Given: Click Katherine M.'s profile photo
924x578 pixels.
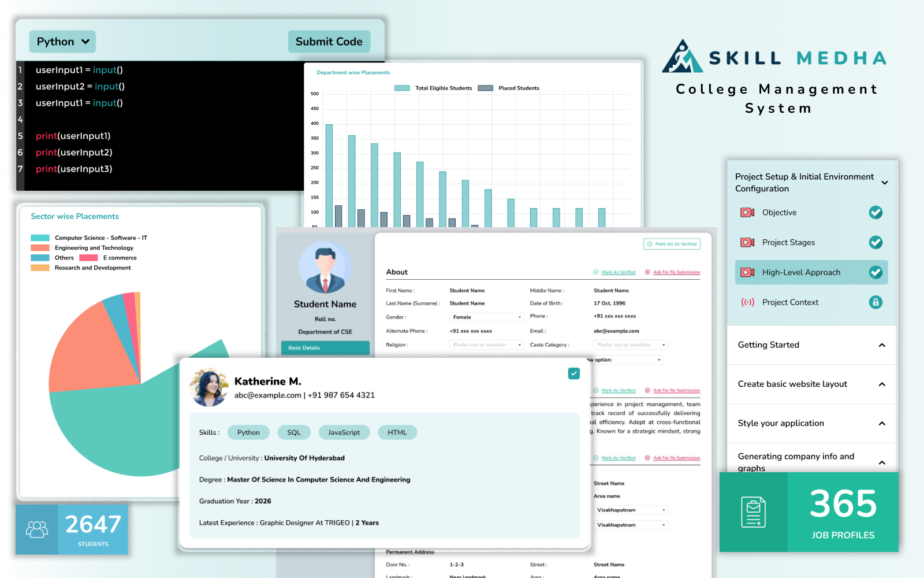Looking at the screenshot, I should 209,387.
